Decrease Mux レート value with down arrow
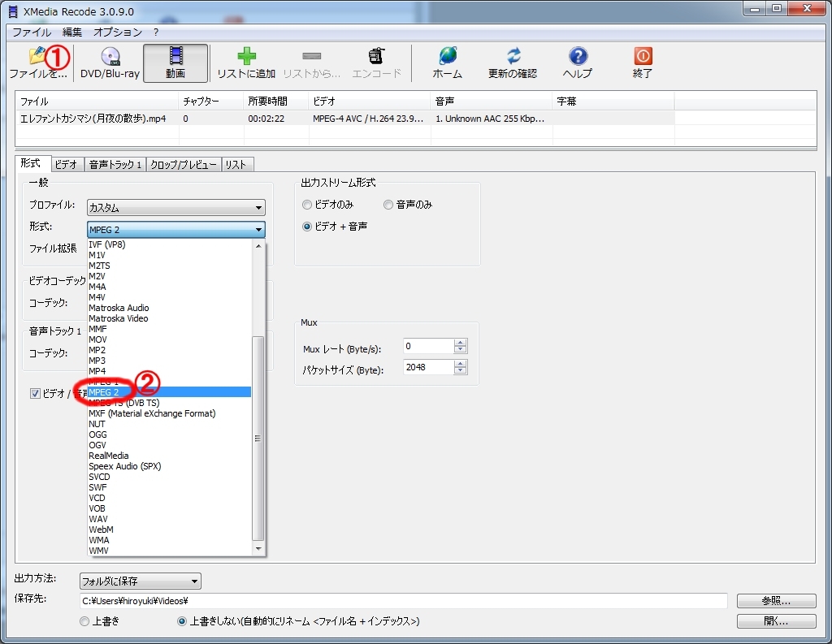Screen dimensions: 832x644 (x=461, y=349)
